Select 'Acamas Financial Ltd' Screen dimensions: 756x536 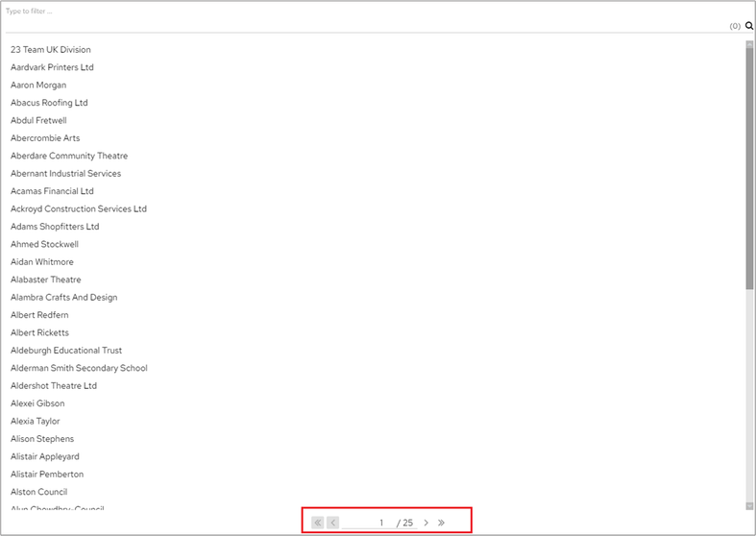pyautogui.click(x=52, y=191)
